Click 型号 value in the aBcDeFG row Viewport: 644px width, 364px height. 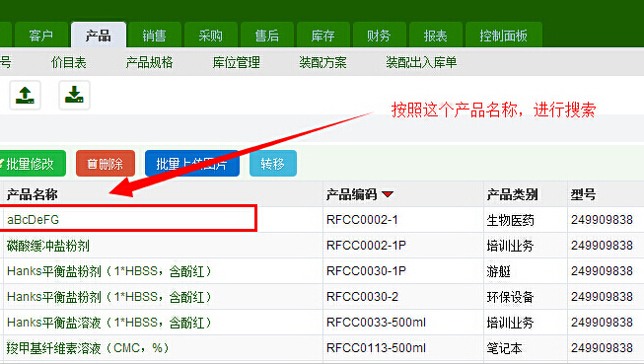pyautogui.click(x=603, y=220)
